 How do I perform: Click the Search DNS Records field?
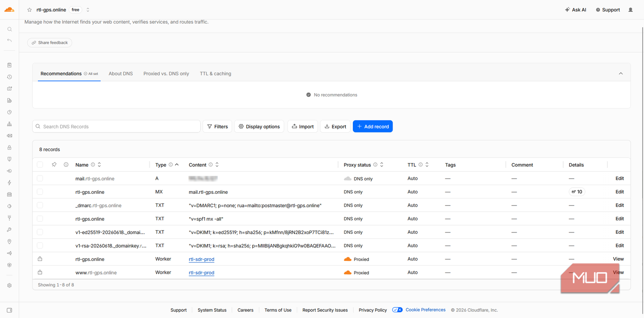click(116, 127)
